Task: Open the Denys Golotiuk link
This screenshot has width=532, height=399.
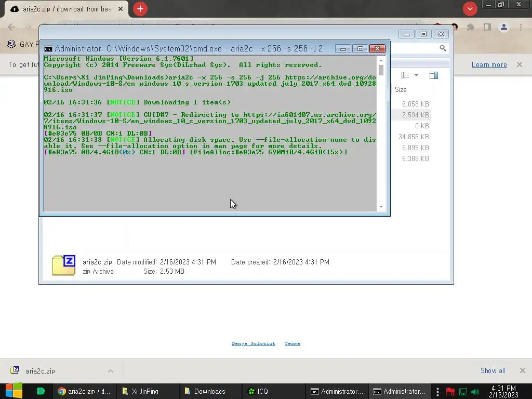Action: pos(253,344)
